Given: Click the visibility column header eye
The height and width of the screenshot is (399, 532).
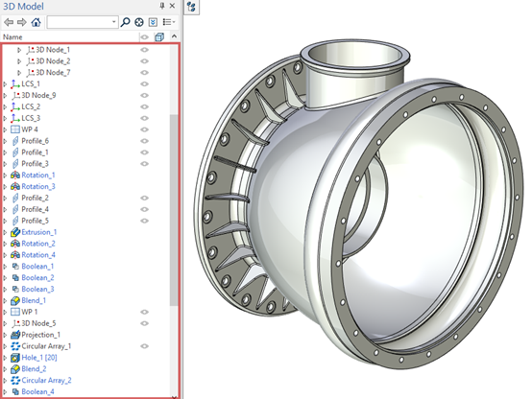Looking at the screenshot, I should pos(145,37).
